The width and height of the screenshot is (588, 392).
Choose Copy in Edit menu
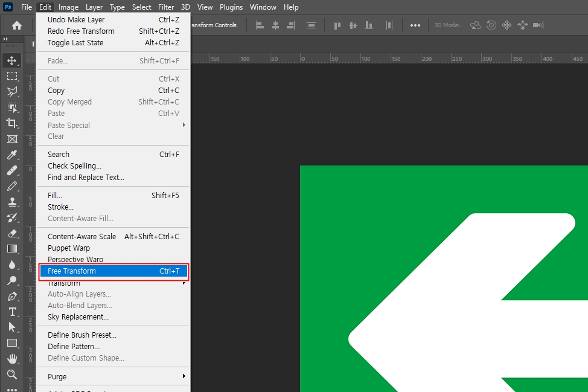tap(113, 91)
